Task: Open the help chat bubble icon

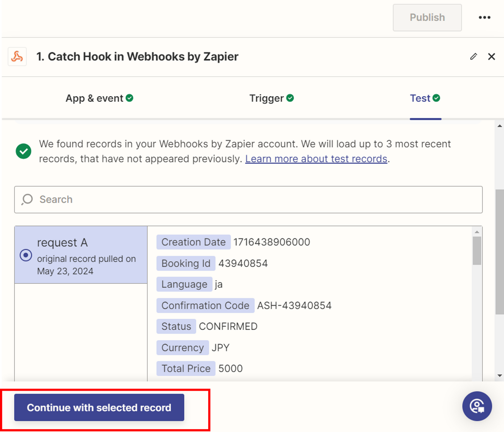Action: (x=477, y=406)
